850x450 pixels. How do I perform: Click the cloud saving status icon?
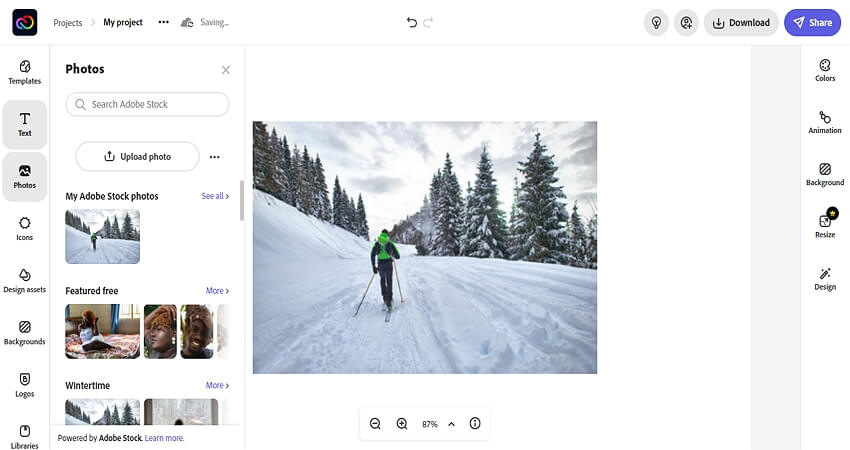click(x=187, y=22)
